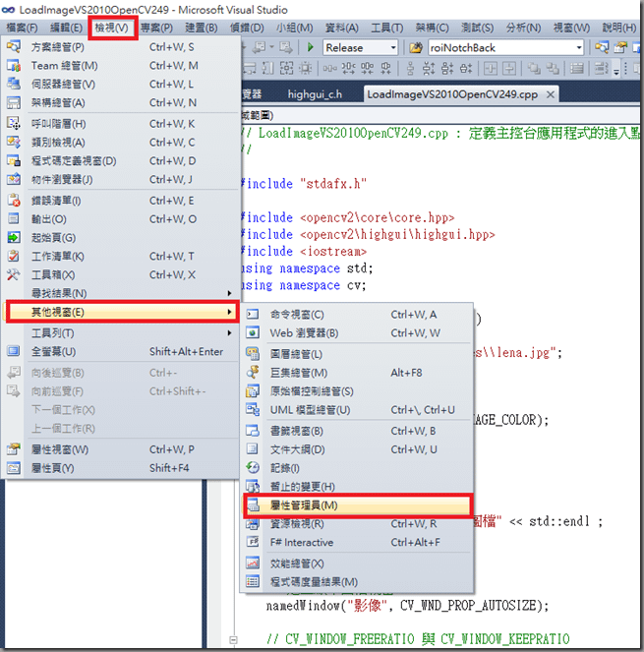
Task: Click the 程式碼度量結果(M) icon
Action: coord(253,582)
